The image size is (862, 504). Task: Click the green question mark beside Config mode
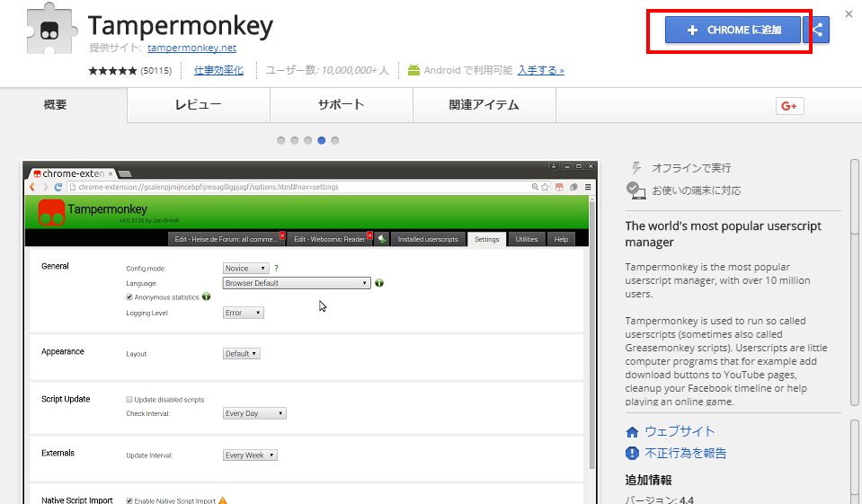276,269
